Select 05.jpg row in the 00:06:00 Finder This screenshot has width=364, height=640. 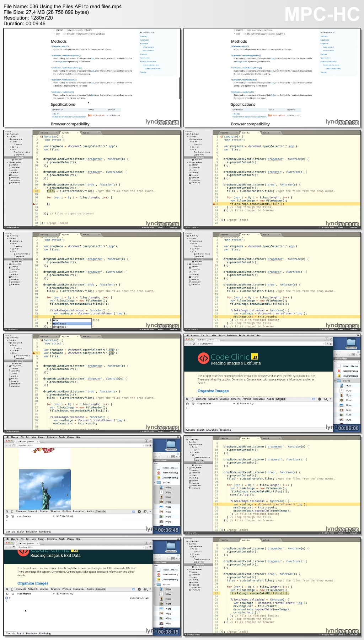[347, 405]
